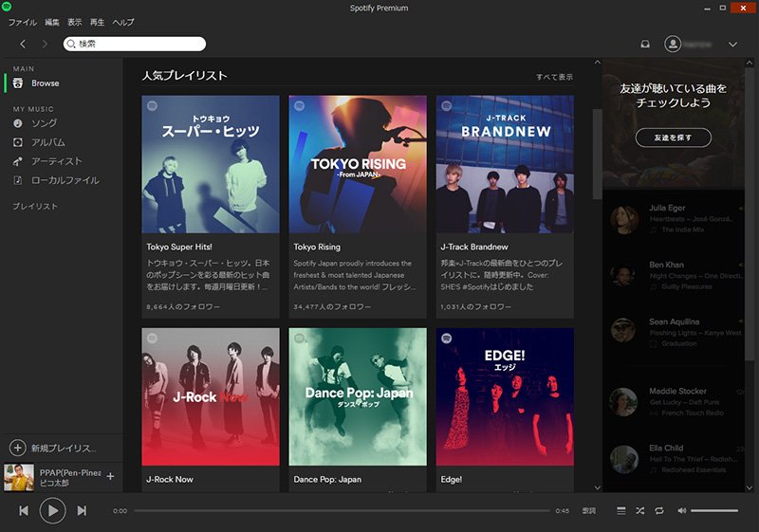Click the friend panel scrollbar down arrow
The width and height of the screenshot is (759, 532).
point(750,487)
